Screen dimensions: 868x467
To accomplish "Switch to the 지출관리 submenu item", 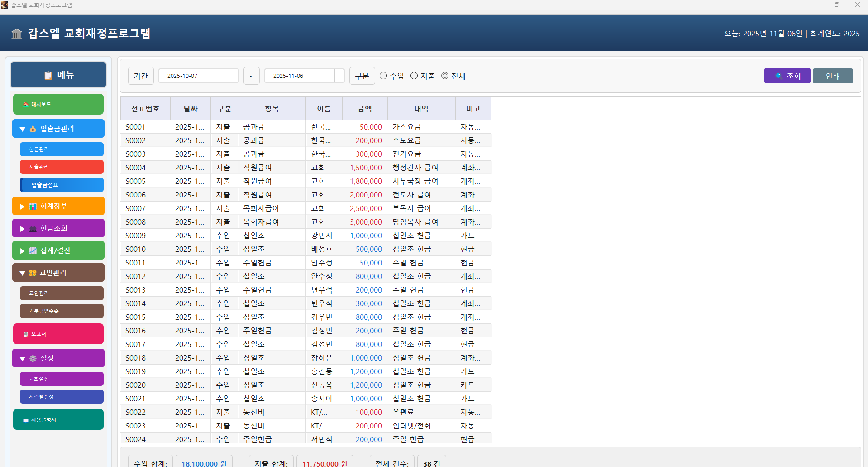I will [x=61, y=167].
